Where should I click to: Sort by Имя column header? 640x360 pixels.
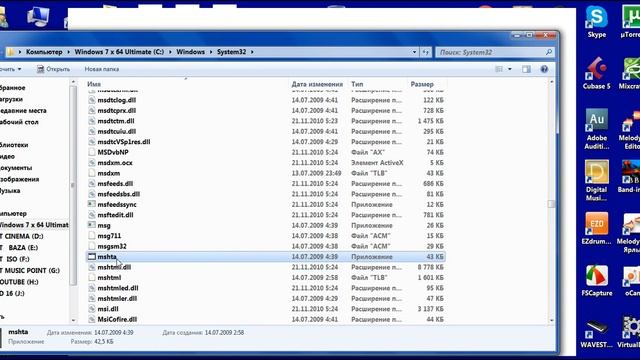(94, 84)
